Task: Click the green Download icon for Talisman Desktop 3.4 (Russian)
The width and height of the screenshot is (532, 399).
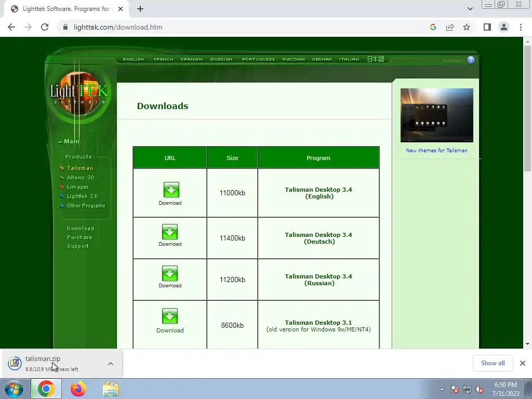Action: tap(170, 273)
